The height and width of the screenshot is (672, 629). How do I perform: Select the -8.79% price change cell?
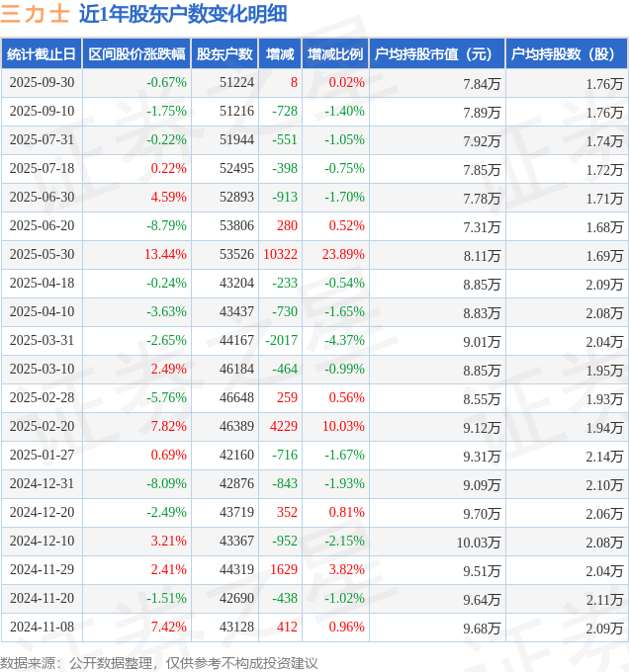coord(166,226)
